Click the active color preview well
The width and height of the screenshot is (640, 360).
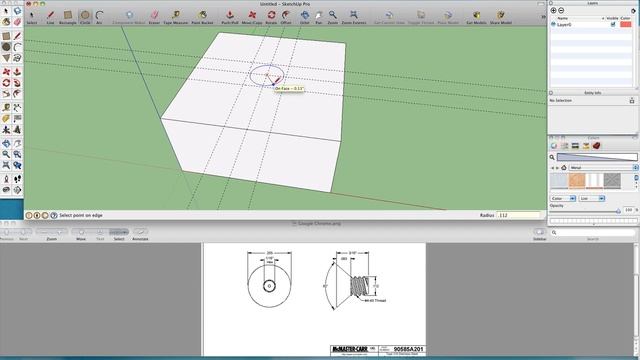coord(597,157)
